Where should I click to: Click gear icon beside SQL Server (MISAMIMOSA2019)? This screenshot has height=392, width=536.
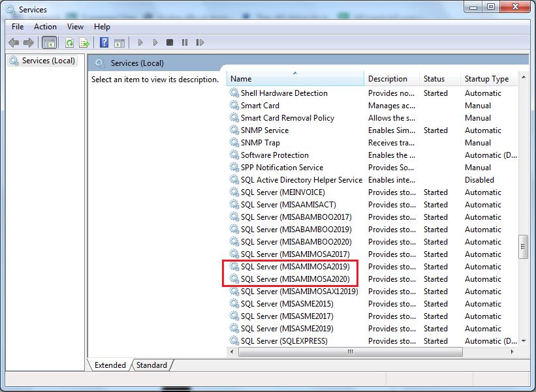pyautogui.click(x=234, y=266)
